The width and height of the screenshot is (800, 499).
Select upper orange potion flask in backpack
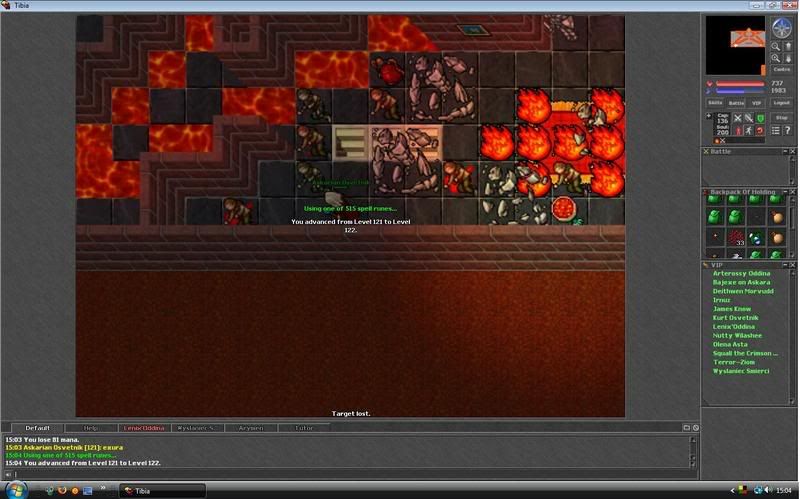pos(777,217)
